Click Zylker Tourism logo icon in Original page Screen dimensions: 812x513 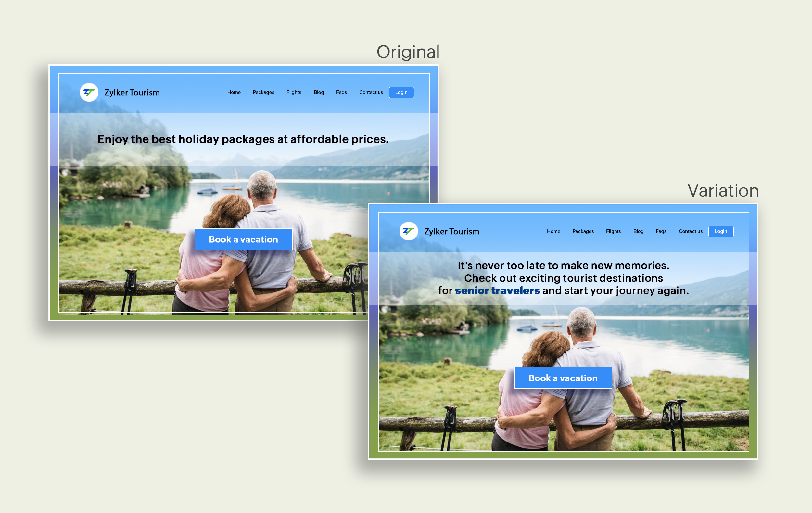pos(89,92)
